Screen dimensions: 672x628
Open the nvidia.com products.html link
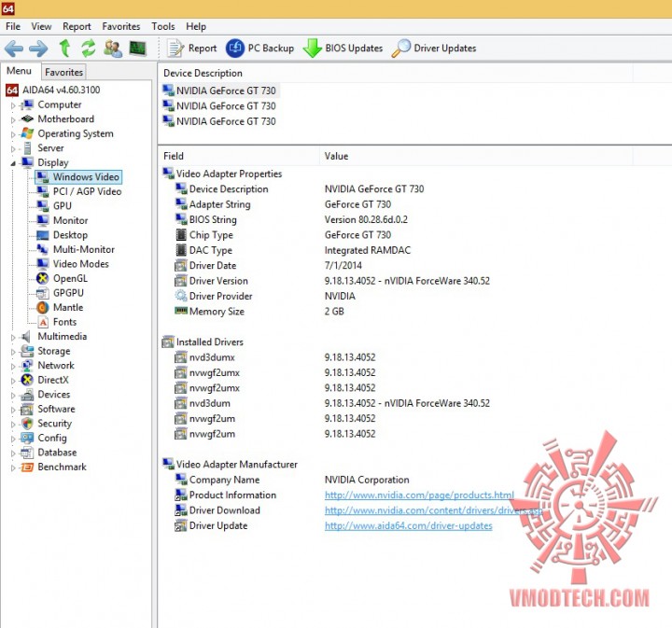419,495
